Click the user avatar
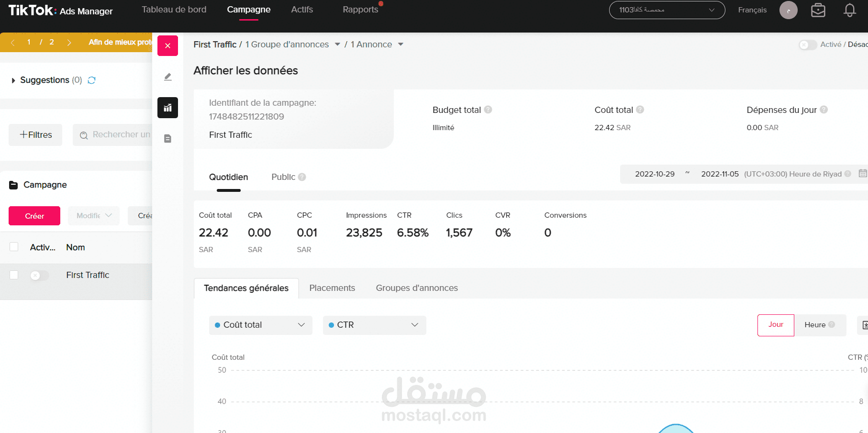The image size is (868, 433). coord(789,10)
